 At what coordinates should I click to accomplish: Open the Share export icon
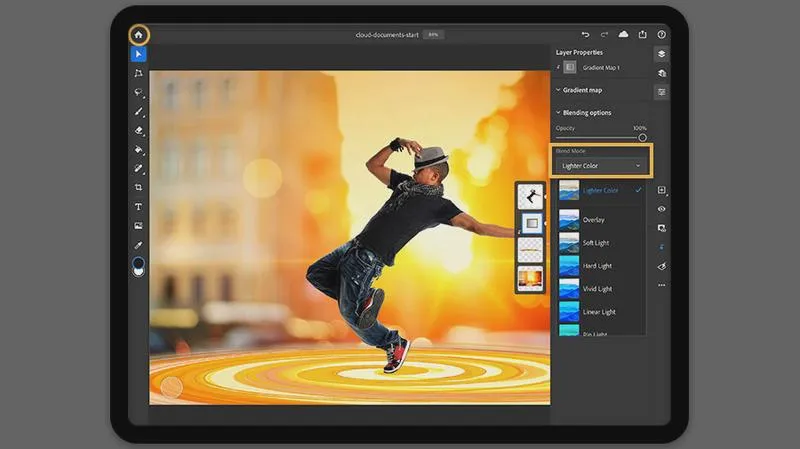coord(642,34)
